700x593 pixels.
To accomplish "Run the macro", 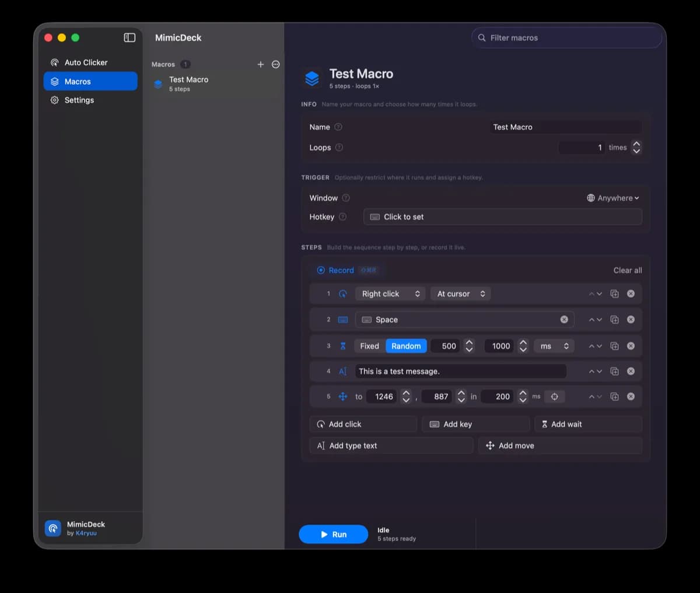I will click(x=333, y=534).
